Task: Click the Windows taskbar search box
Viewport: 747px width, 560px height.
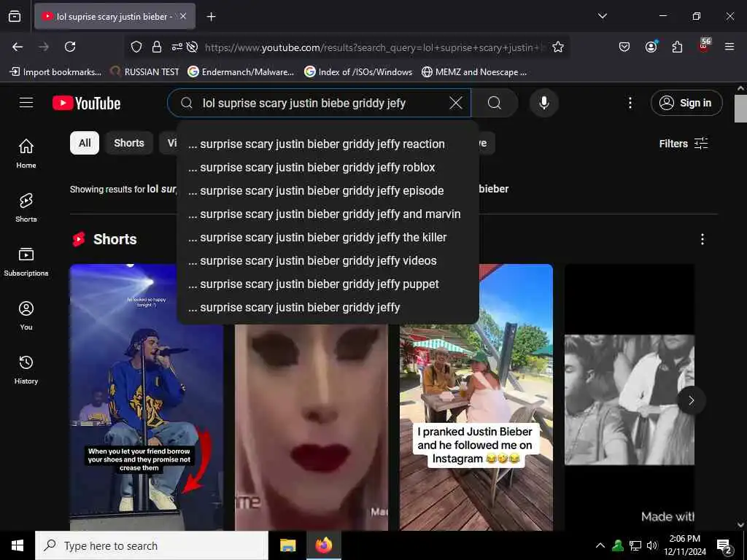Action: point(152,545)
